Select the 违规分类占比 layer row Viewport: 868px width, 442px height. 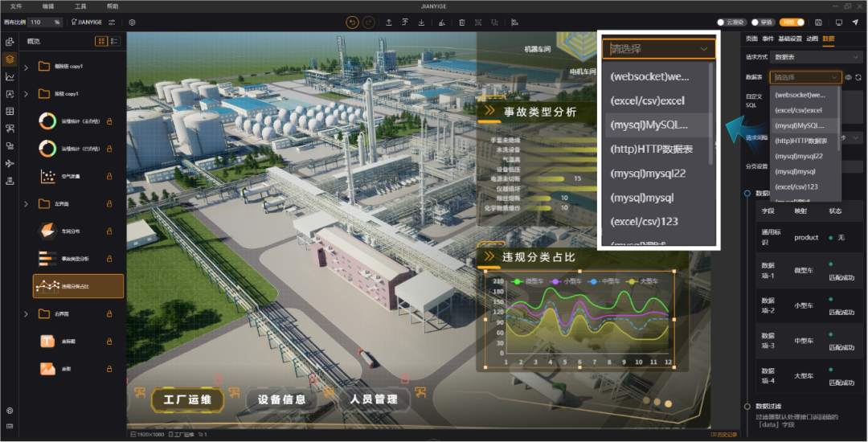(78, 286)
